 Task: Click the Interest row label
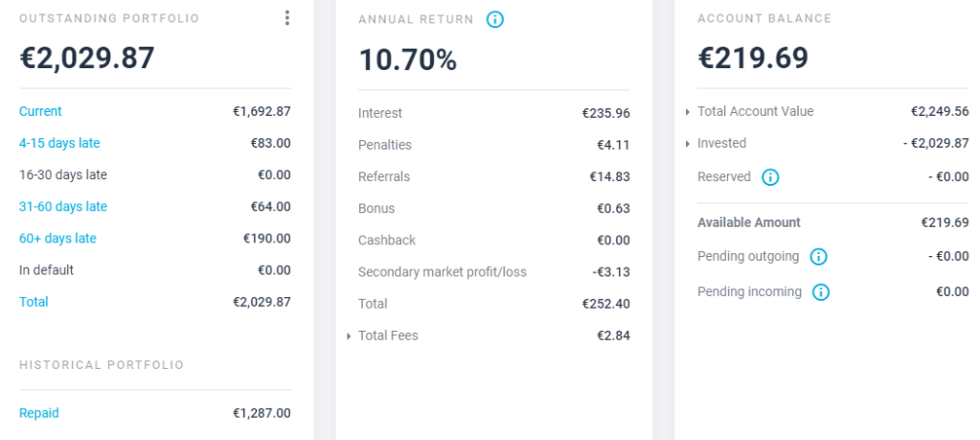click(380, 113)
